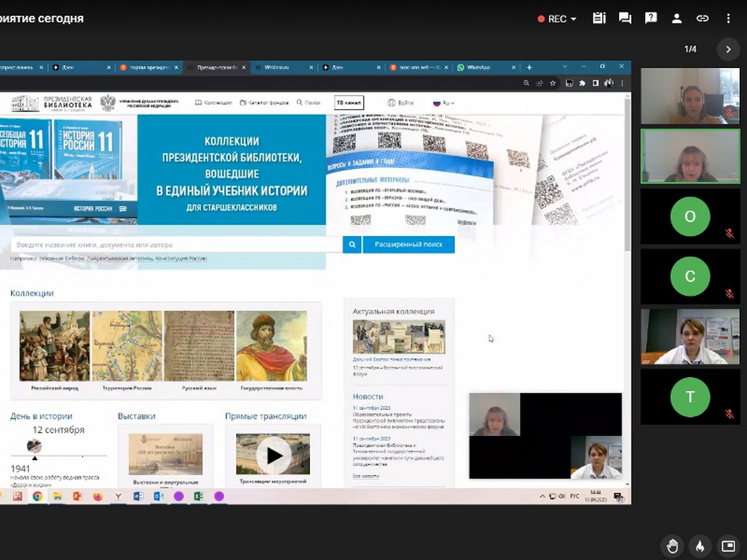Click the blue magnifier search button
The height and width of the screenshot is (560, 747).
352,244
